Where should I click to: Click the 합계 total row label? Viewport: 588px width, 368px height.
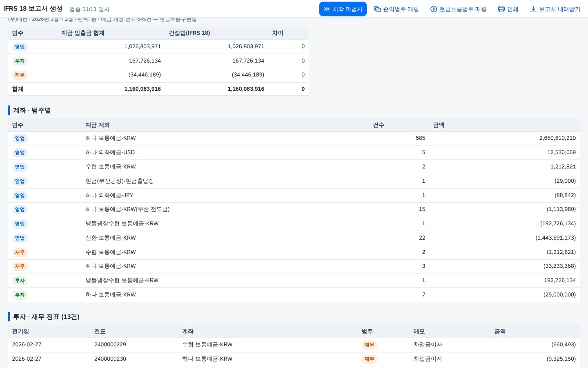pyautogui.click(x=18, y=89)
